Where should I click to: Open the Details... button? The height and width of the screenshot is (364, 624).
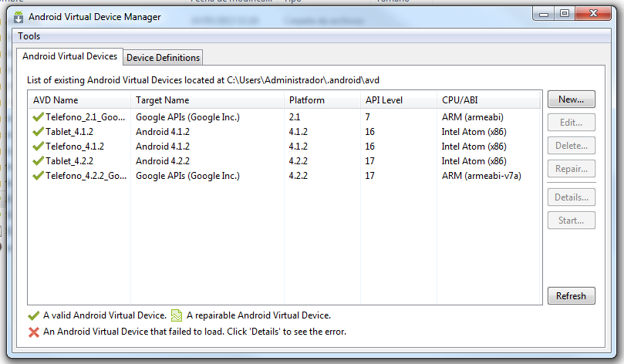coord(571,197)
